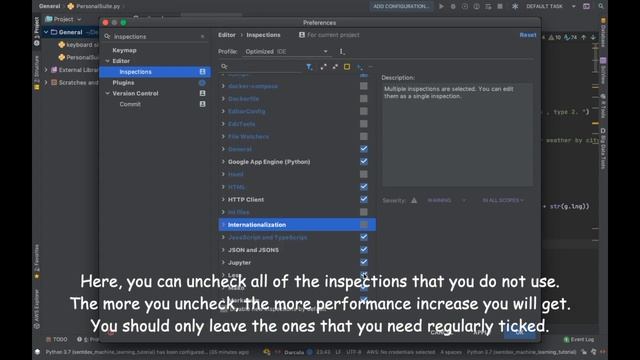Open the Project view selector dropdown

pyautogui.click(x=63, y=19)
